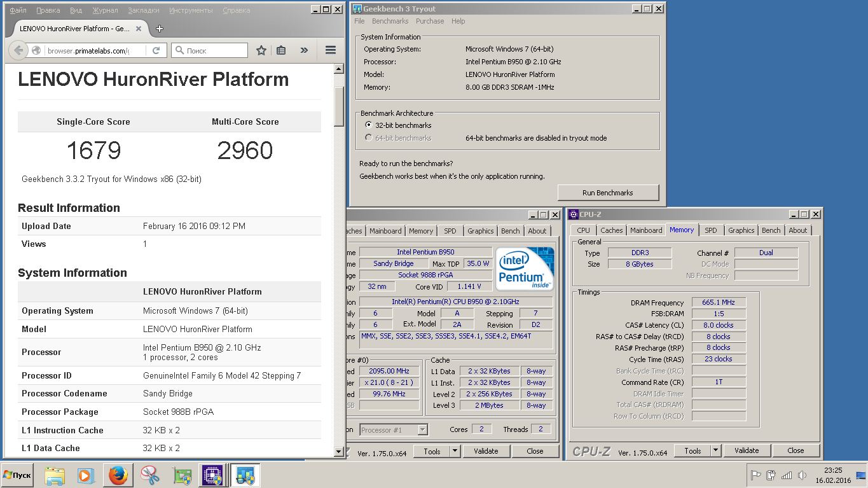Click the Single-Core Score value 1679
The height and width of the screenshot is (488, 868).
click(93, 151)
